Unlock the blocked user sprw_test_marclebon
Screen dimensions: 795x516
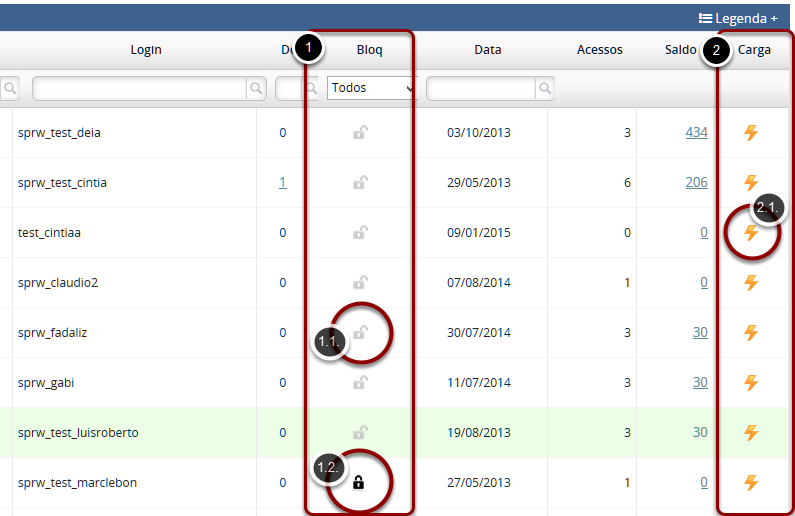pyautogui.click(x=359, y=483)
